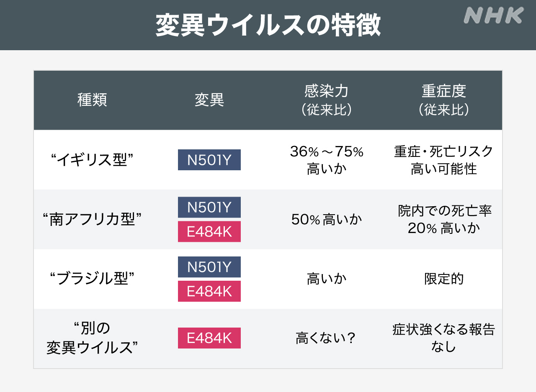
Task: Click the 種類 column header
Action: pos(92,100)
